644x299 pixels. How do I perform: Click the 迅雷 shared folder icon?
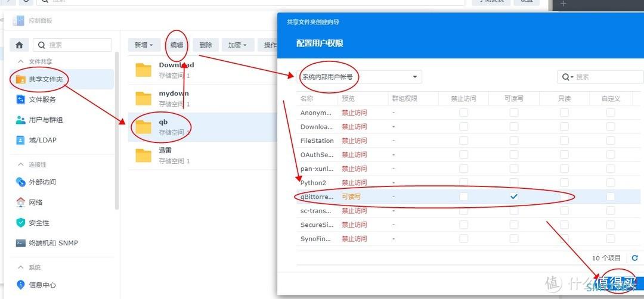pos(143,155)
